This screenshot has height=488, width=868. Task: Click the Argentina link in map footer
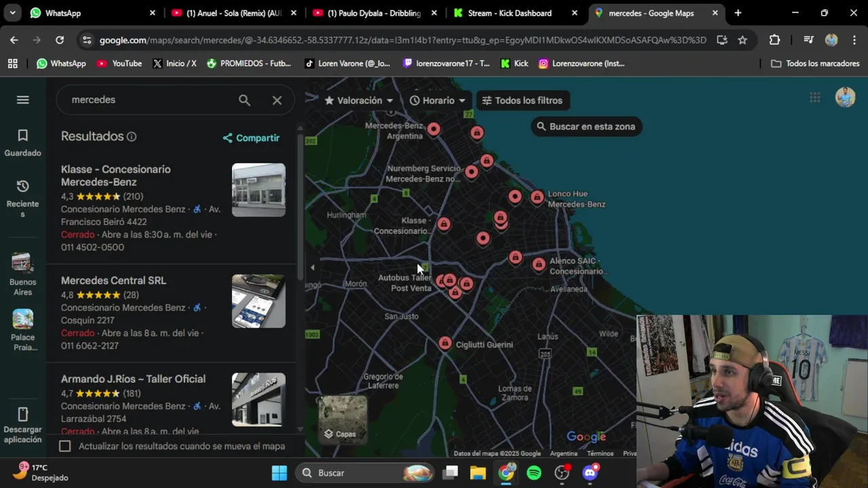pyautogui.click(x=564, y=453)
